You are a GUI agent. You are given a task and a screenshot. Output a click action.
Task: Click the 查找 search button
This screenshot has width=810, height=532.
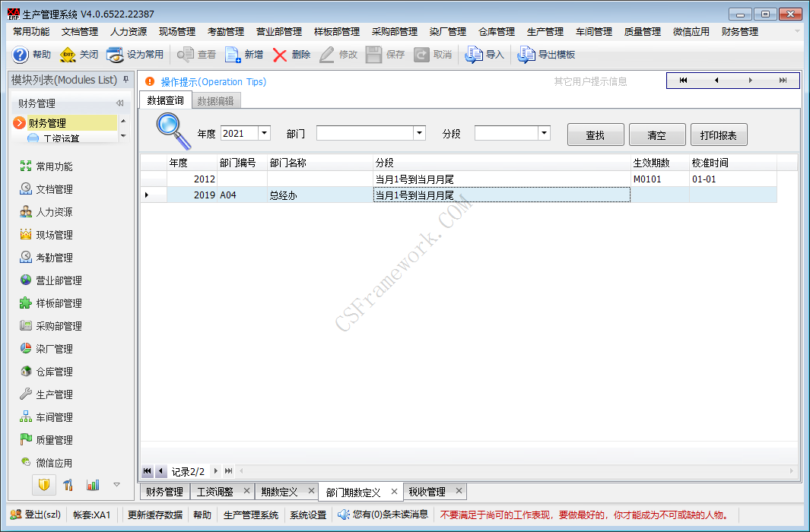(x=596, y=135)
